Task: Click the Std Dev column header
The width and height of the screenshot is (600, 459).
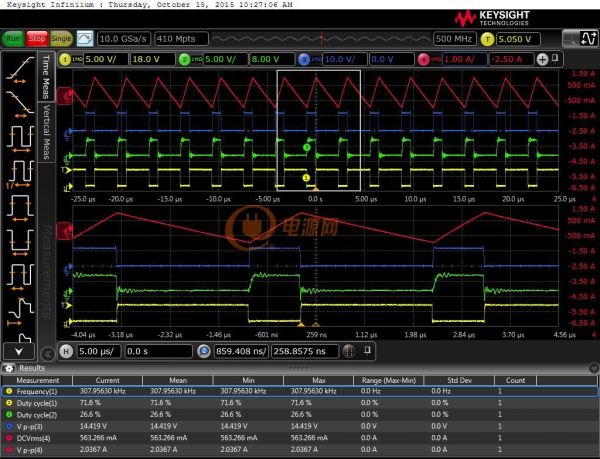Action: tap(459, 380)
